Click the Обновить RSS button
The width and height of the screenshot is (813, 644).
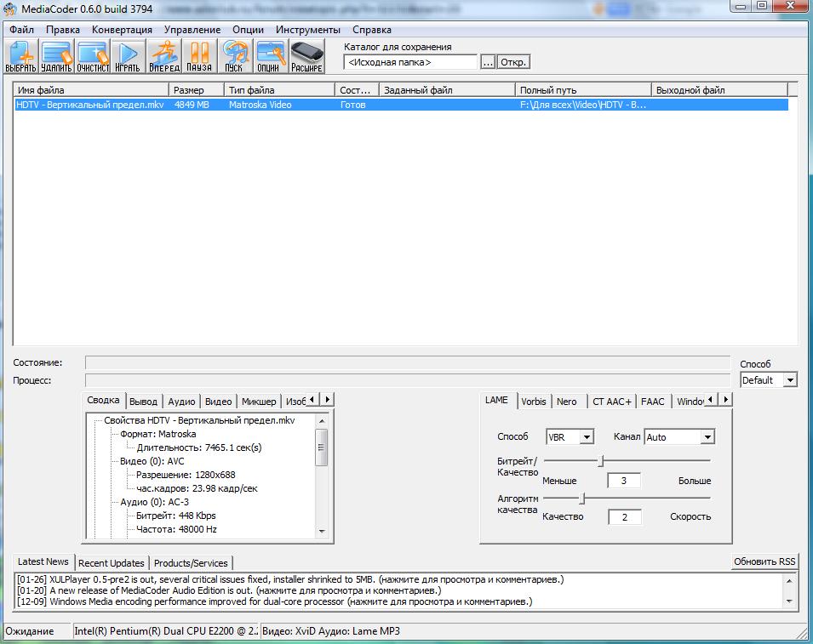pyautogui.click(x=764, y=561)
